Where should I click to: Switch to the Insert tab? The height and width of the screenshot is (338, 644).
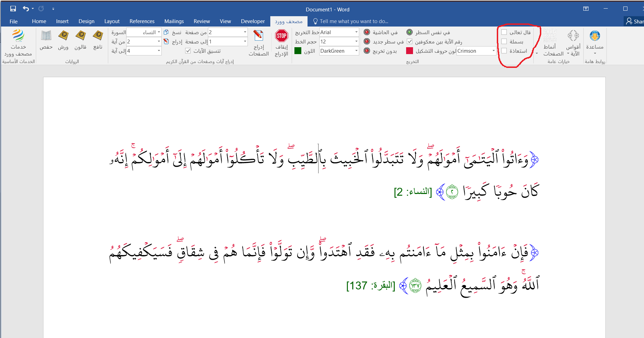pyautogui.click(x=62, y=21)
